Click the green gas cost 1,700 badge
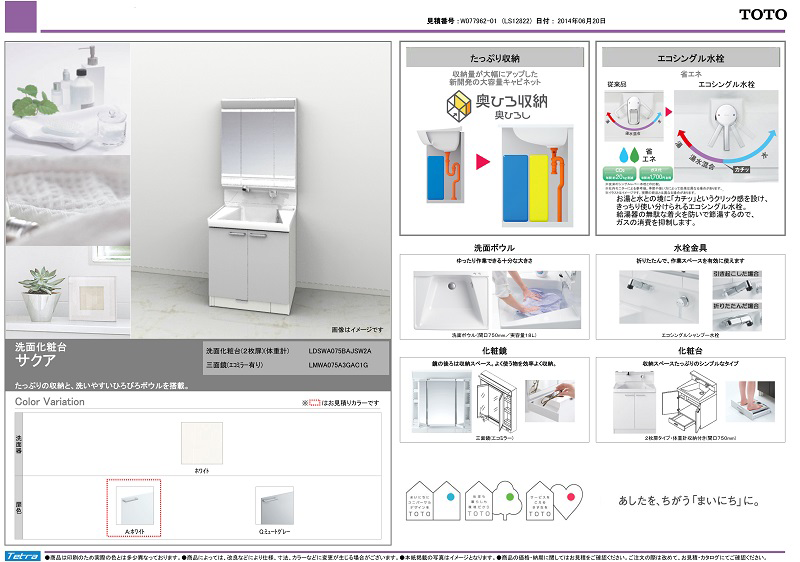Screen dimensions: 800x562 [656, 174]
